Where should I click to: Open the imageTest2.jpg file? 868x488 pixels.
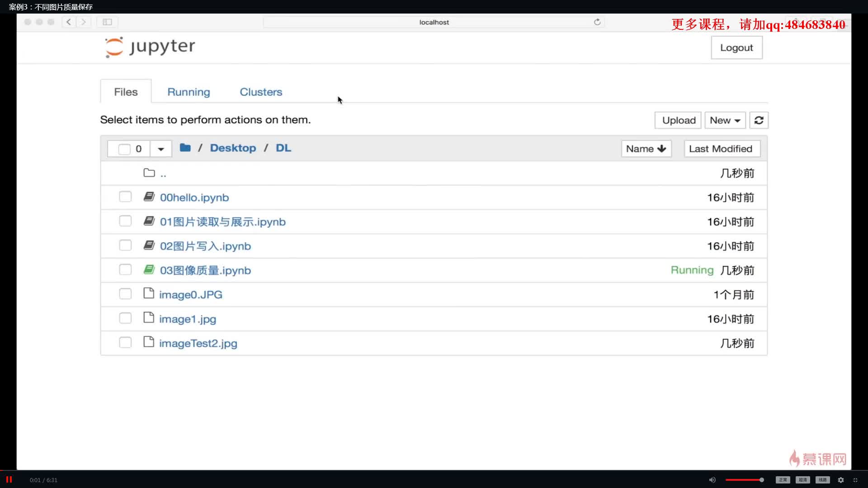click(198, 343)
